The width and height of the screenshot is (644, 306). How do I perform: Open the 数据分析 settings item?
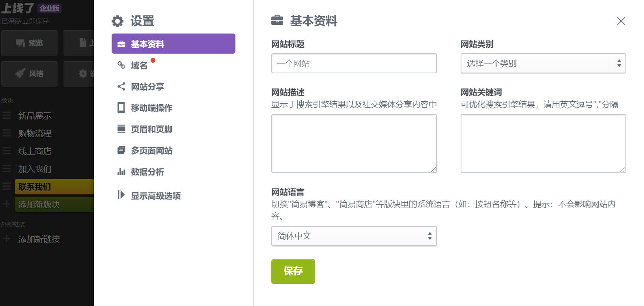coord(147,172)
